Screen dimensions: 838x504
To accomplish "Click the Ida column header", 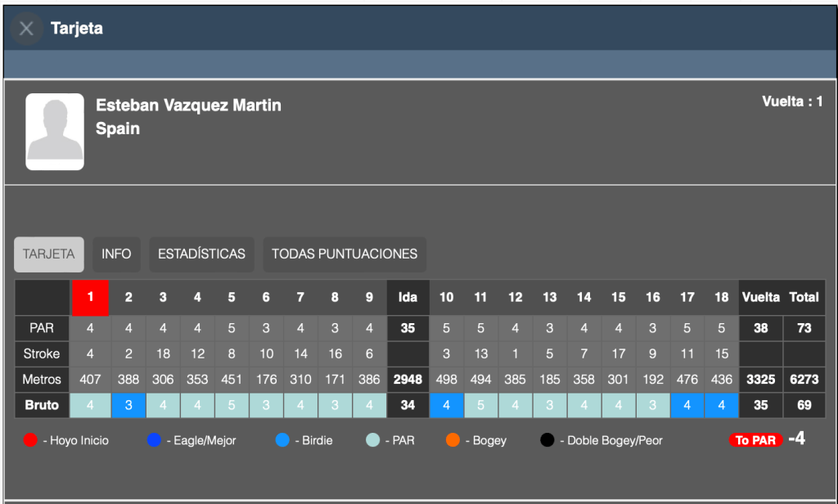I will 408,297.
